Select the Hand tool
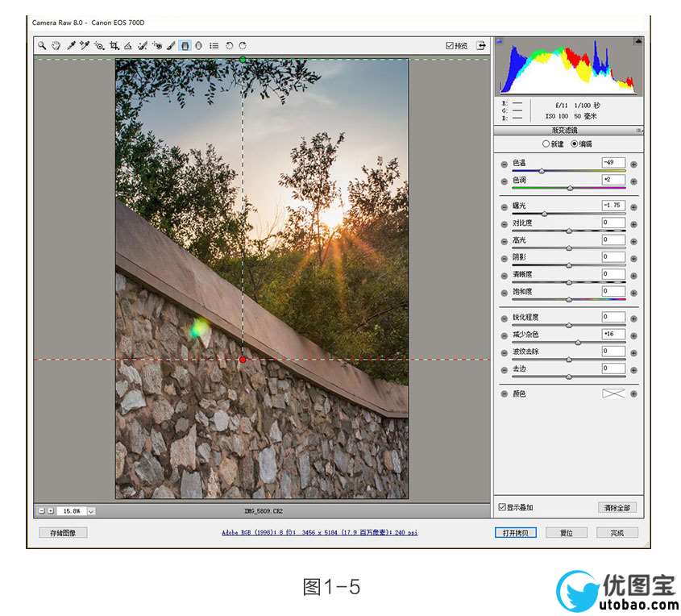 [56, 46]
